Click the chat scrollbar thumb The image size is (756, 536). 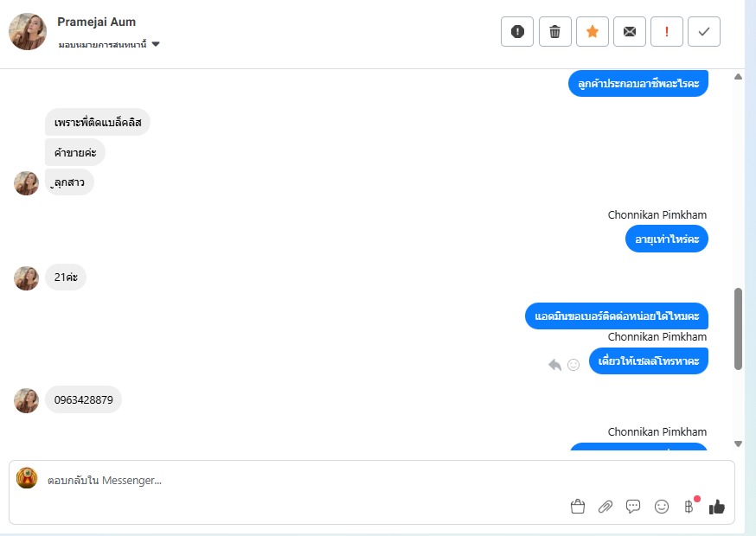pos(738,329)
